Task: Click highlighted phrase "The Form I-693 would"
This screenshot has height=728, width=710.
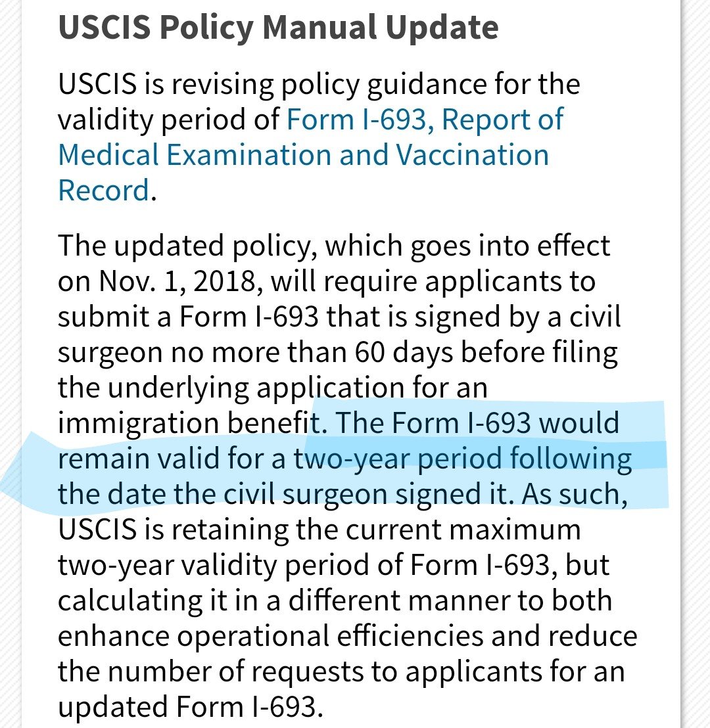Action: point(477,423)
